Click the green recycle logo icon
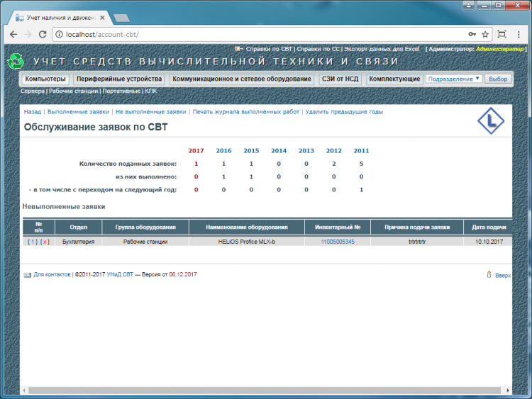This screenshot has width=532, height=399. point(16,62)
